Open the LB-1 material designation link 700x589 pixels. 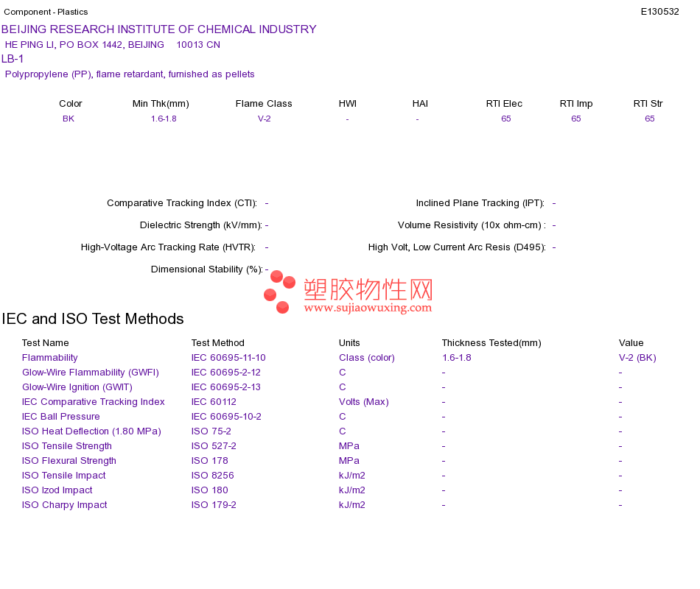click(x=13, y=59)
